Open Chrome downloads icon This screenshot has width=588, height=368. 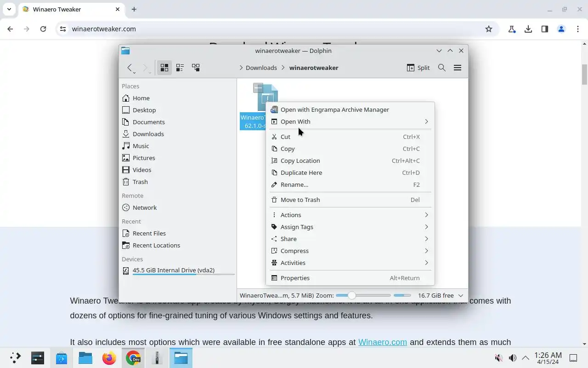[x=528, y=29]
